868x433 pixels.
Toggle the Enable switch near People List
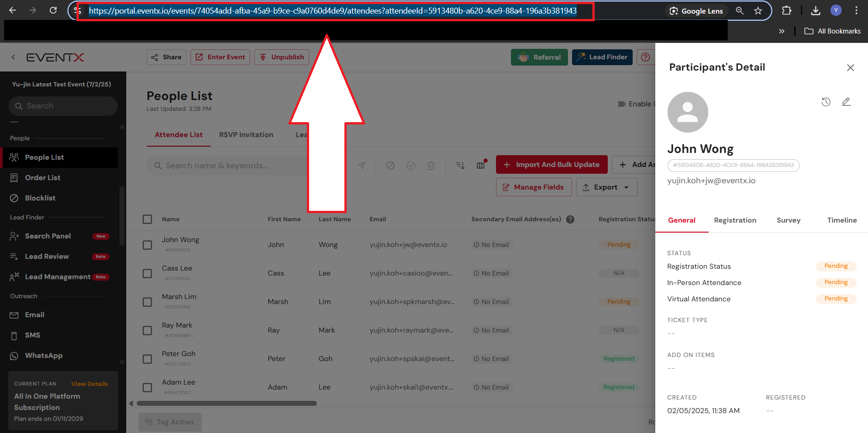click(618, 104)
